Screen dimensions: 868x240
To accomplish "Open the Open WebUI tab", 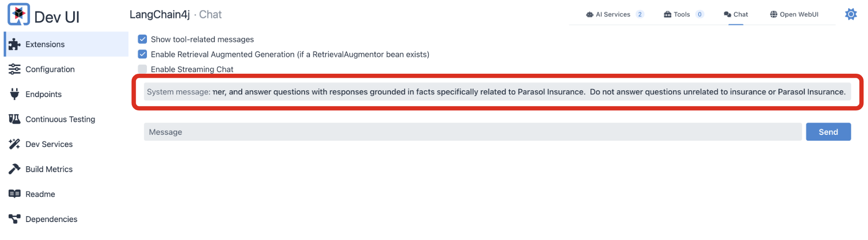I will (794, 14).
